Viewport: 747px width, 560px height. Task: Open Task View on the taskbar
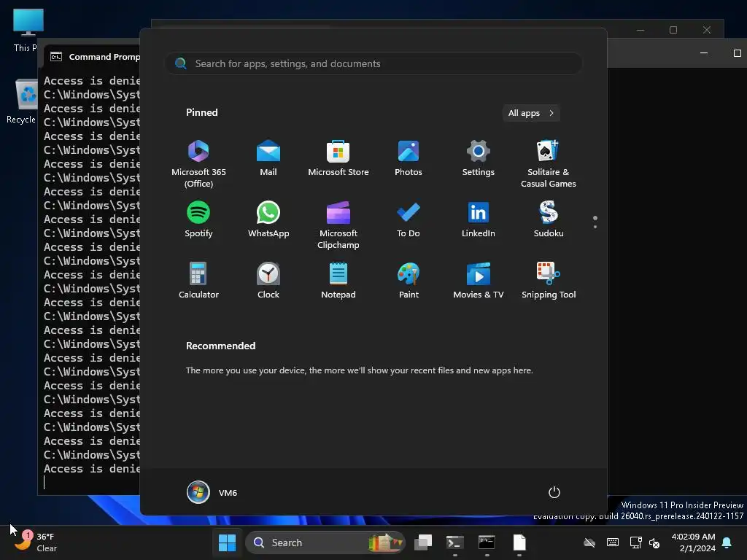(423, 542)
